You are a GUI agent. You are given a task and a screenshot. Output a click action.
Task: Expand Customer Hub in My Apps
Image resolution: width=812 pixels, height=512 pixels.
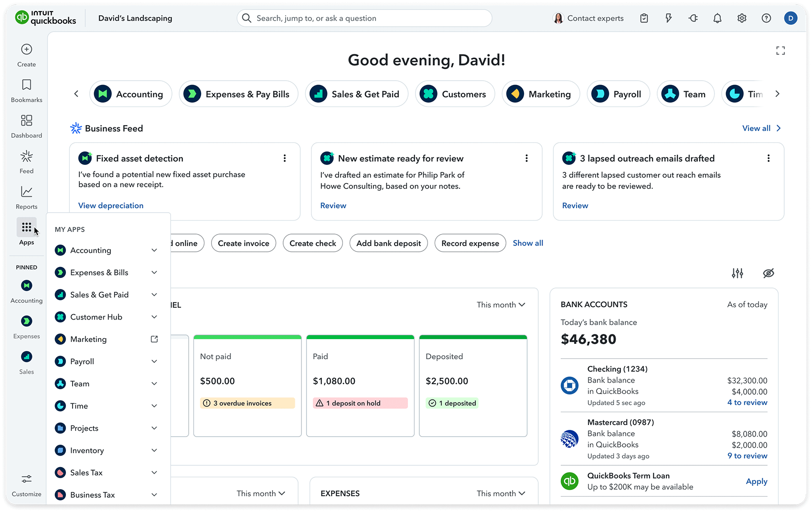[154, 317]
